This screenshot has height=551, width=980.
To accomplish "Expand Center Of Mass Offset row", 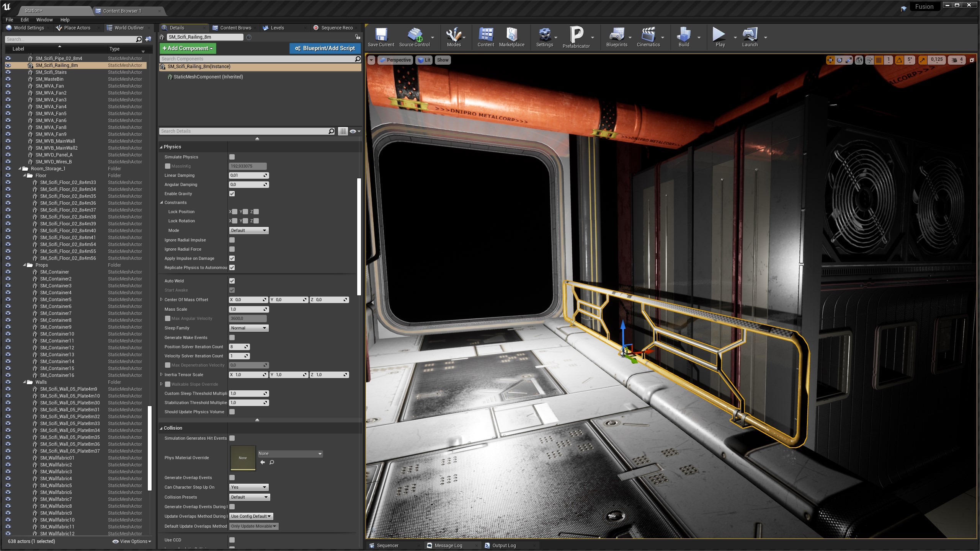I will pos(161,300).
